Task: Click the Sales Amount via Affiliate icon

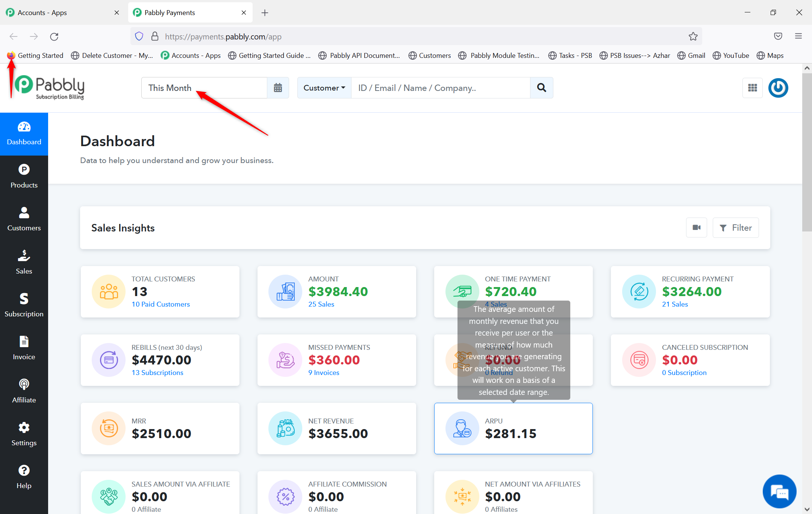Action: click(x=109, y=497)
